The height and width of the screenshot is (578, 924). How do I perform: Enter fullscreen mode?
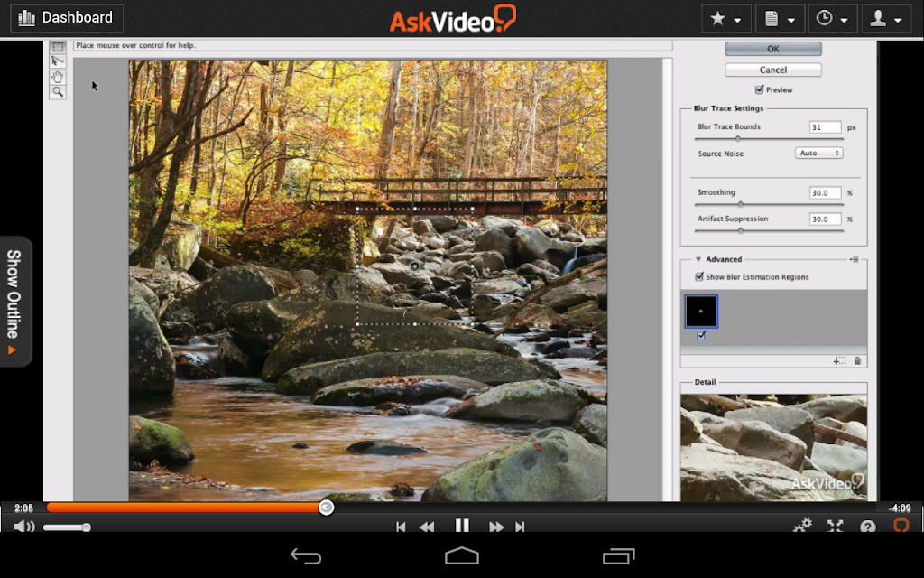pyautogui.click(x=835, y=527)
